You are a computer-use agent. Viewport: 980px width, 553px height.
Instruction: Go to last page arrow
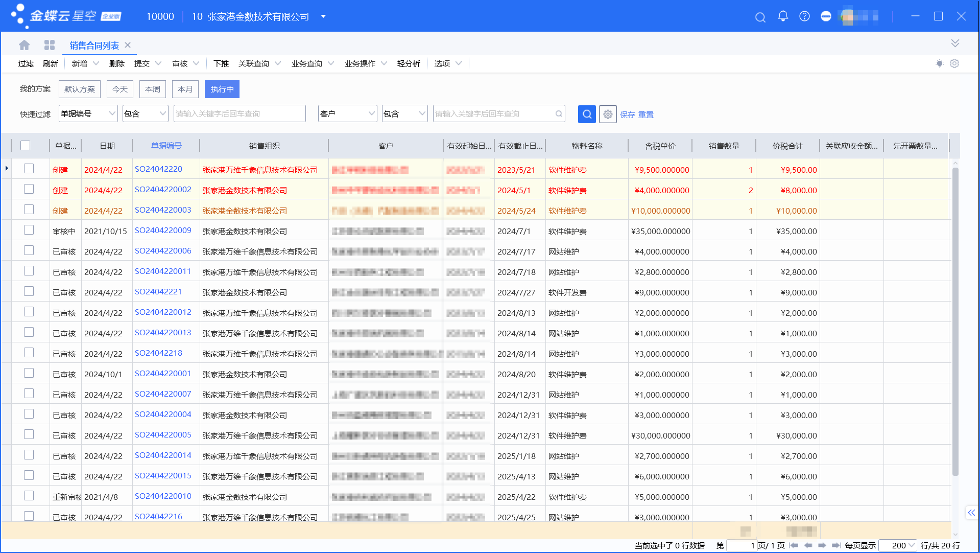pos(836,545)
